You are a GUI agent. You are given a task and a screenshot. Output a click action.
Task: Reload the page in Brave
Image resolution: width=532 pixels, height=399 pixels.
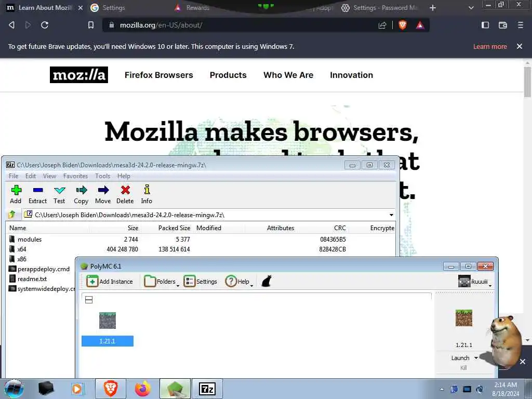tap(45, 25)
